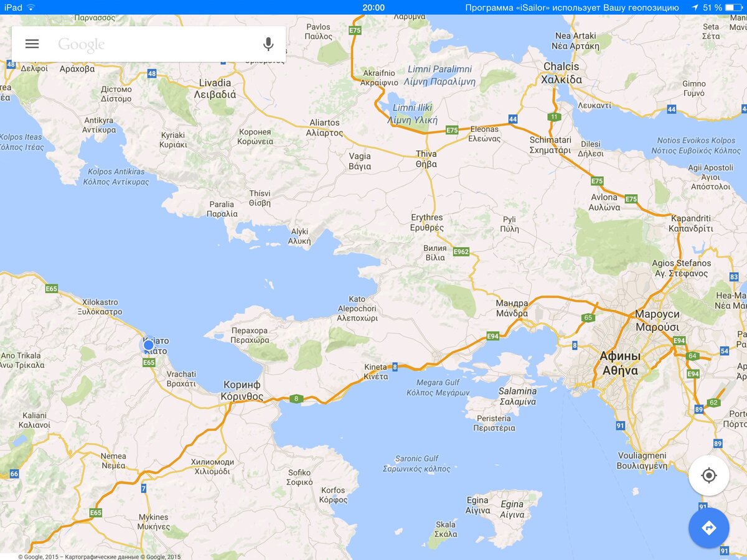Select the Маруси Μαρούσι label
Screen dimensions: 747x560
[x=657, y=320]
